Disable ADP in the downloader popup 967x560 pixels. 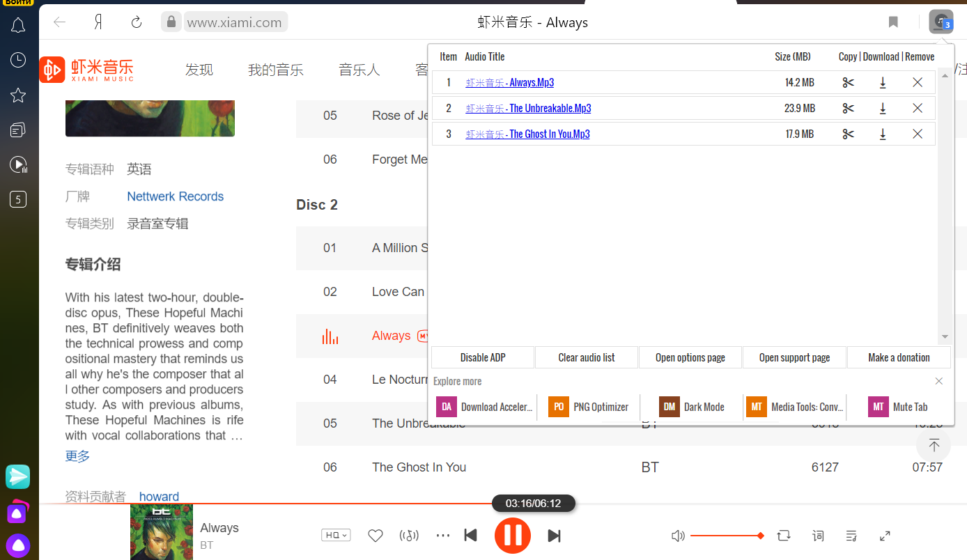483,357
